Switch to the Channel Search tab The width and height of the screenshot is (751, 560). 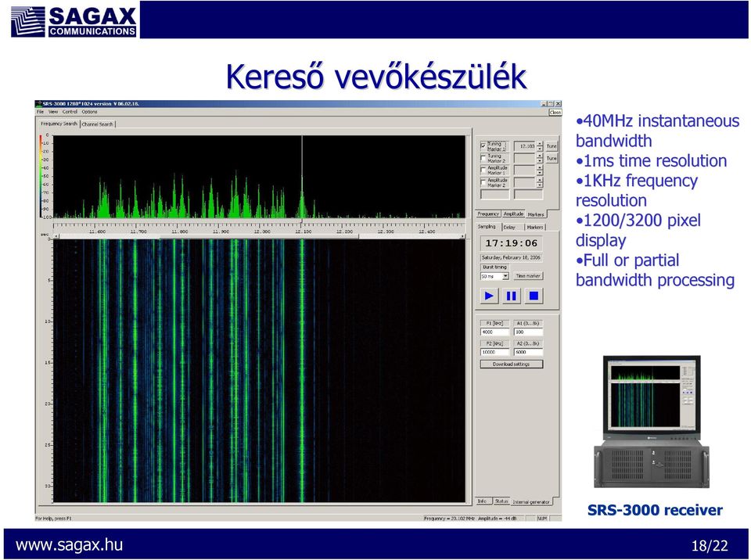point(98,124)
